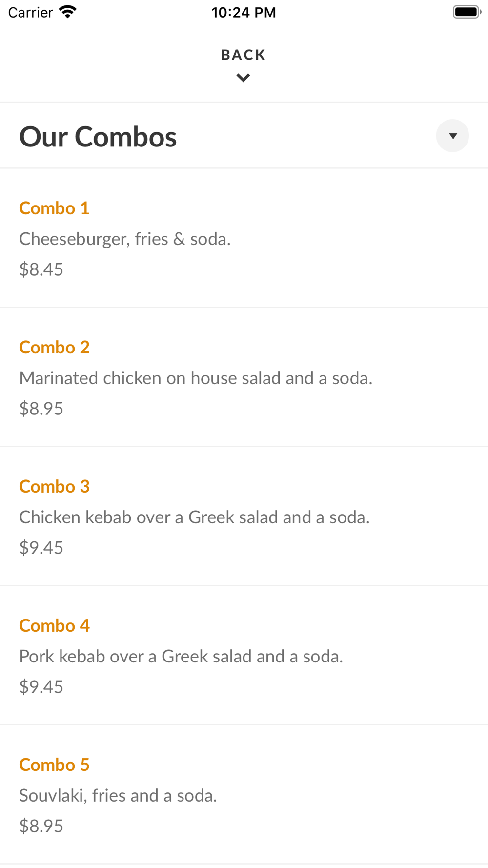Screen dimensions: 488x868
Task: Tap the 10:24 PM clock
Action: 244,12
